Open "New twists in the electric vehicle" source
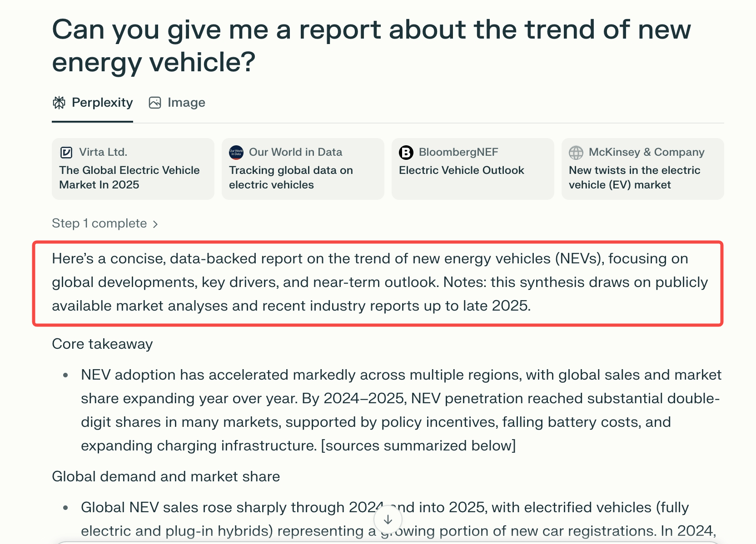This screenshot has width=756, height=544. tap(634, 177)
